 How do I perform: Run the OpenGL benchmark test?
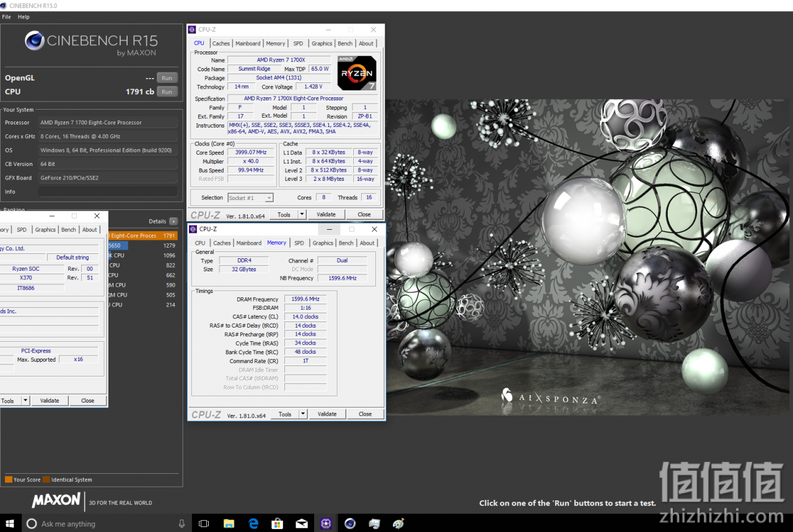coord(167,77)
